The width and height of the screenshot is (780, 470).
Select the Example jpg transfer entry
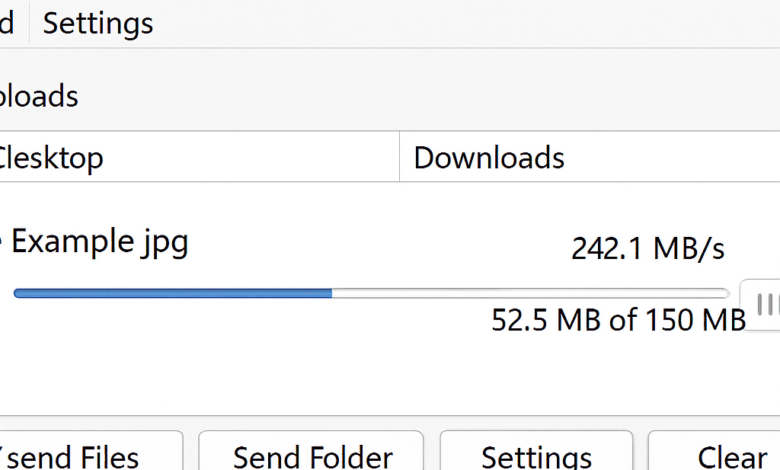100,241
